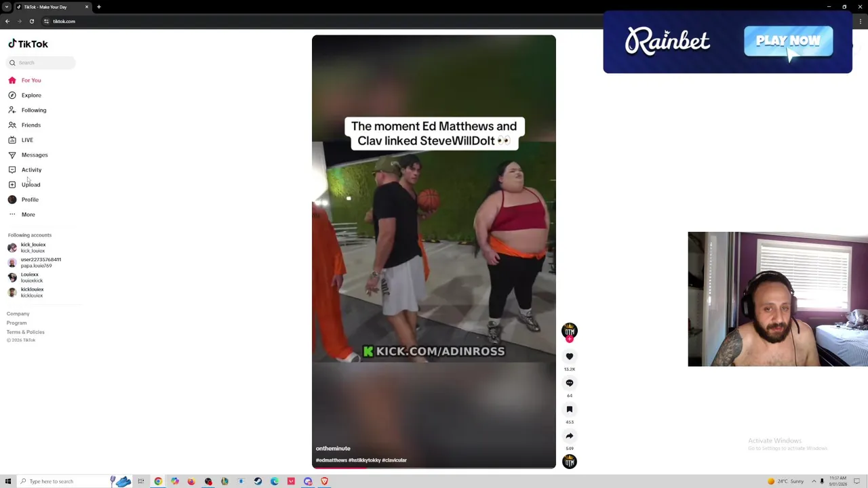Image resolution: width=868 pixels, height=488 pixels.
Task: Open the spinning sound disc icon
Action: pyautogui.click(x=570, y=462)
